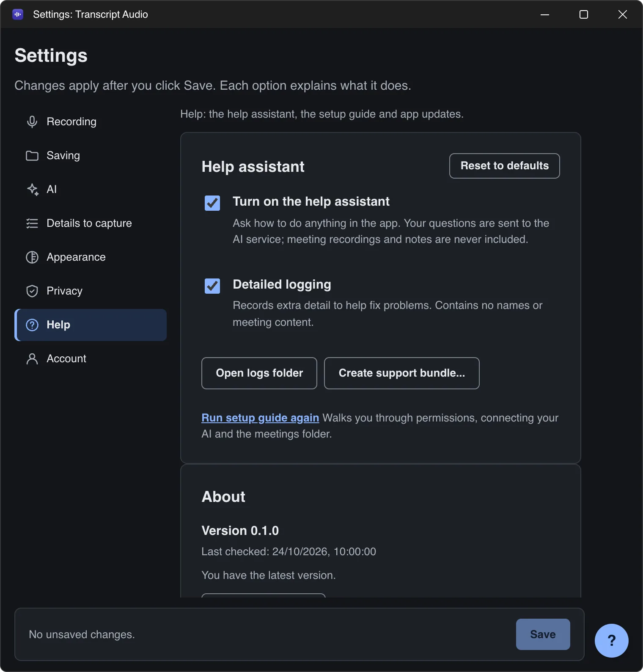Screen dimensions: 643x672
Task: Click "You have the latest version." message
Action: [x=269, y=576]
